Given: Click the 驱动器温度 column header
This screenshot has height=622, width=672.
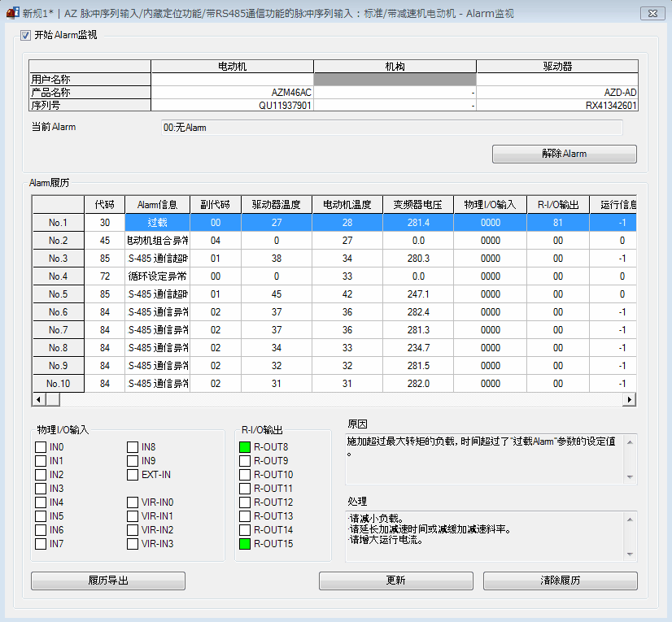Looking at the screenshot, I should 277,204.
